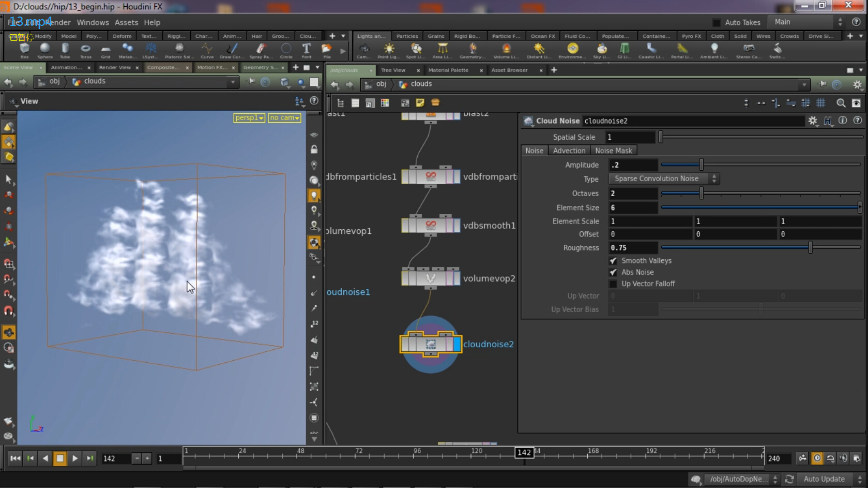Open the no cam camera menu

pyautogui.click(x=284, y=118)
